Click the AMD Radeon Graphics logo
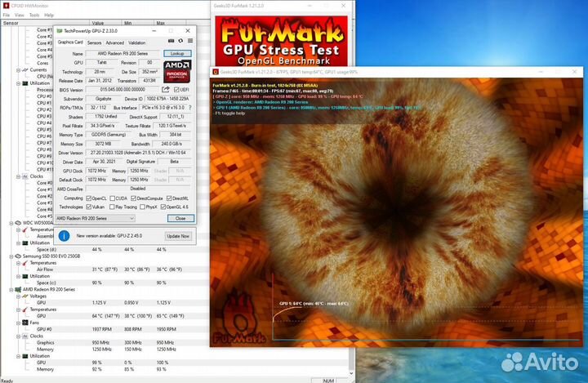588x383 pixels. tap(177, 69)
